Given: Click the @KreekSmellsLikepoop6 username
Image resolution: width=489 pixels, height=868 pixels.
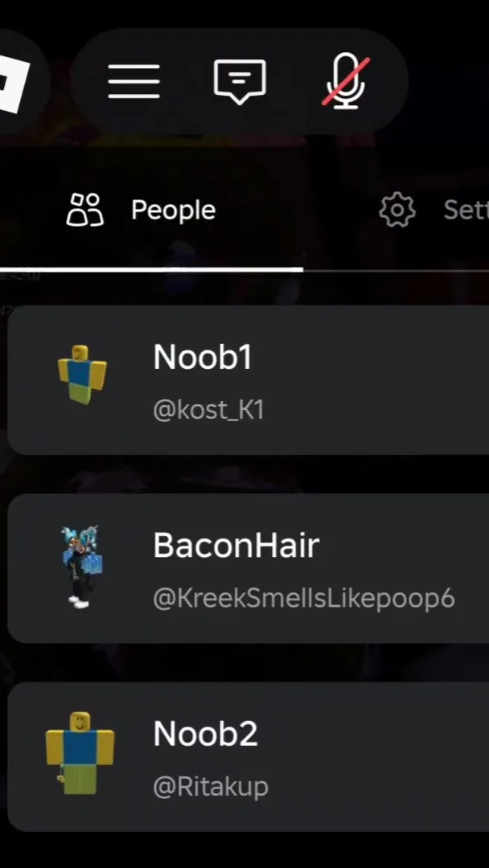Looking at the screenshot, I should (303, 599).
